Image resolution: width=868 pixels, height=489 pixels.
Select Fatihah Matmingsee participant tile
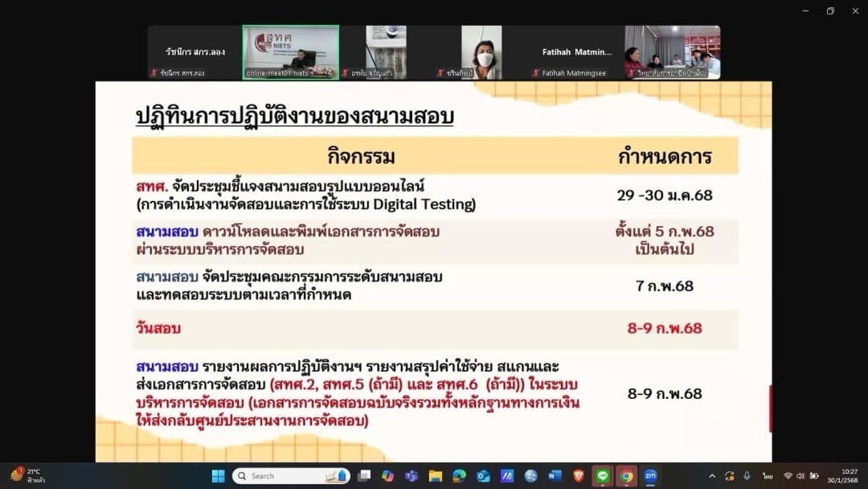pyautogui.click(x=576, y=52)
